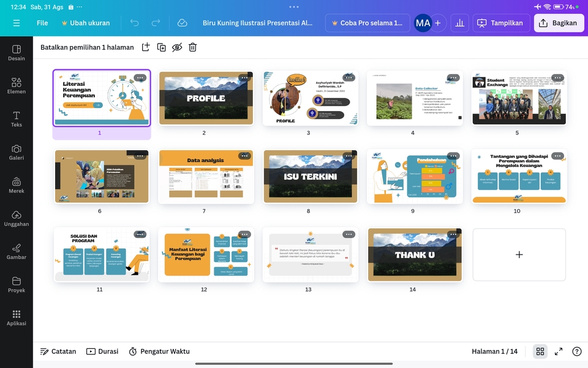
Task: Open the insights chart icon near Tampilkan
Action: pyautogui.click(x=459, y=23)
